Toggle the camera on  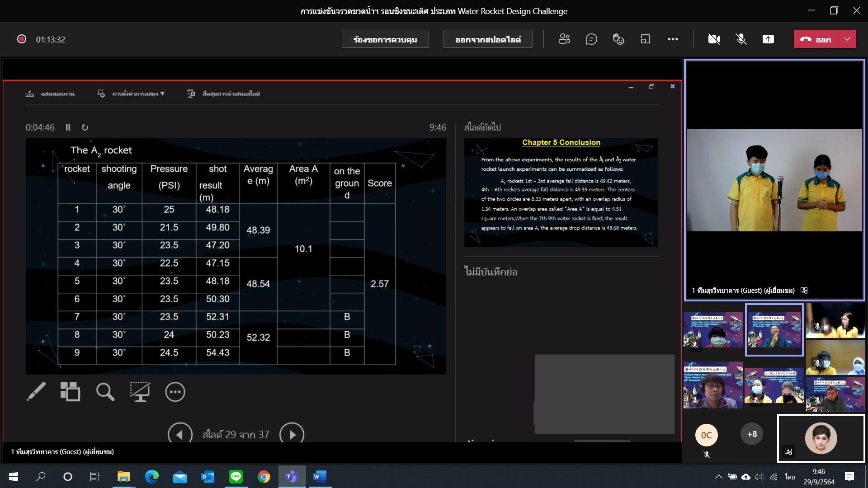click(714, 39)
